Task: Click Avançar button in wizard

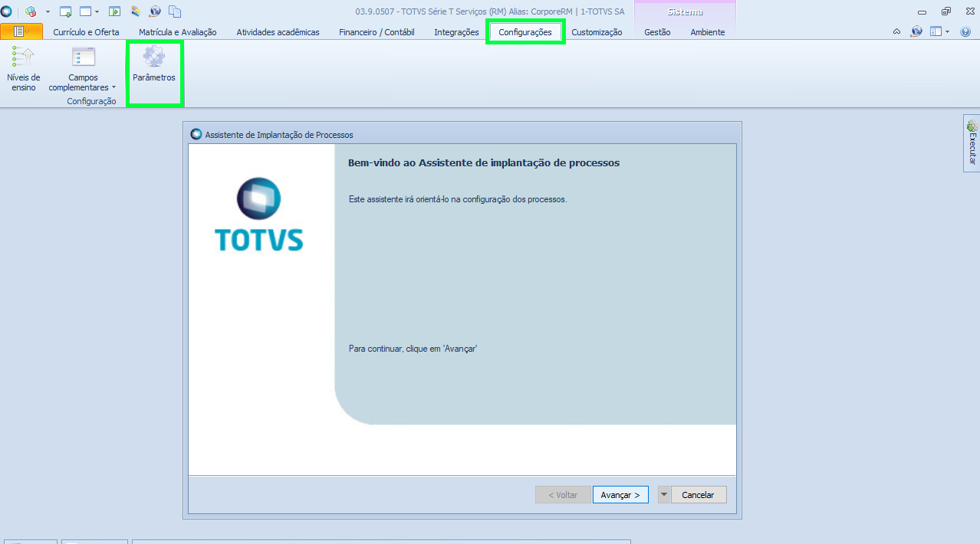Action: tap(620, 495)
